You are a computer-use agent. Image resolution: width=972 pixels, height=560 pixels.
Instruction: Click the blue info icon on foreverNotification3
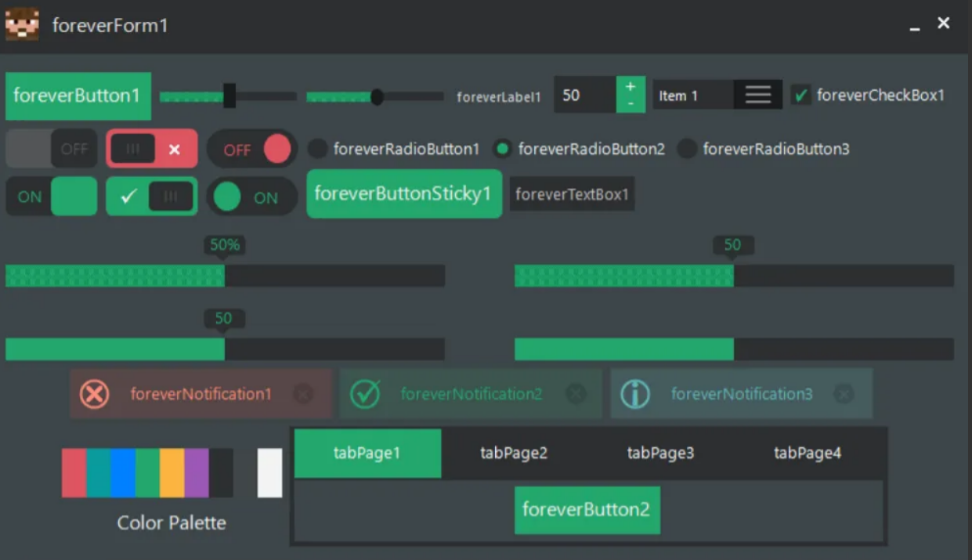(x=635, y=394)
